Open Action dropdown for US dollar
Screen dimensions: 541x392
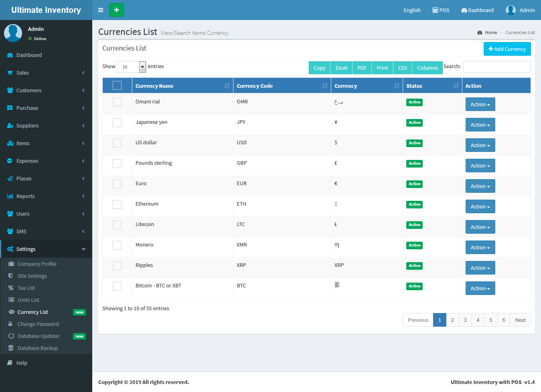(480, 145)
